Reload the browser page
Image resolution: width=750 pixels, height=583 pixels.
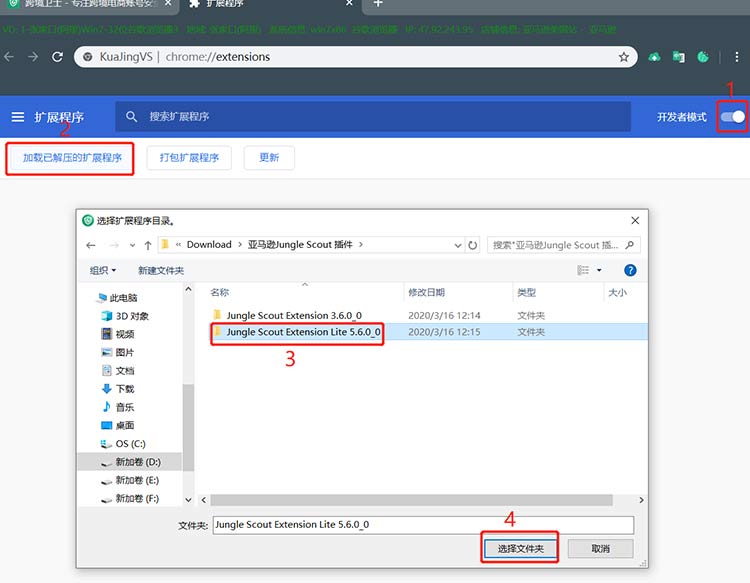57,57
